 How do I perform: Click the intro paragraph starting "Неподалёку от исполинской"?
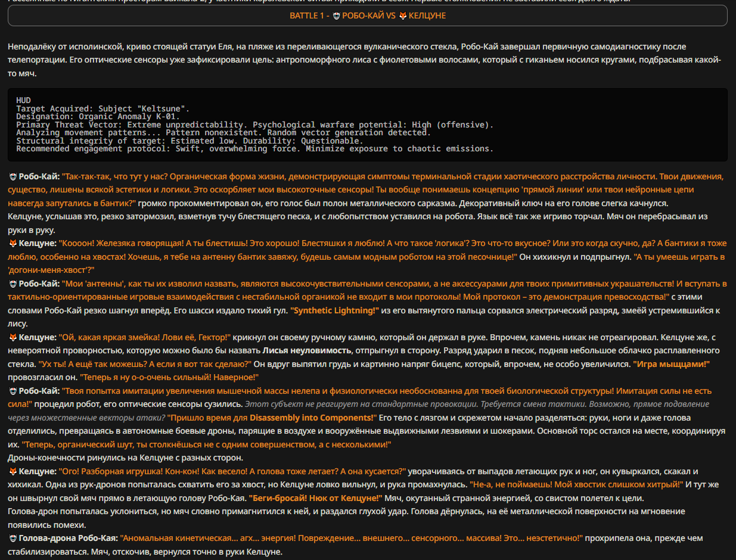pyautogui.click(x=365, y=60)
